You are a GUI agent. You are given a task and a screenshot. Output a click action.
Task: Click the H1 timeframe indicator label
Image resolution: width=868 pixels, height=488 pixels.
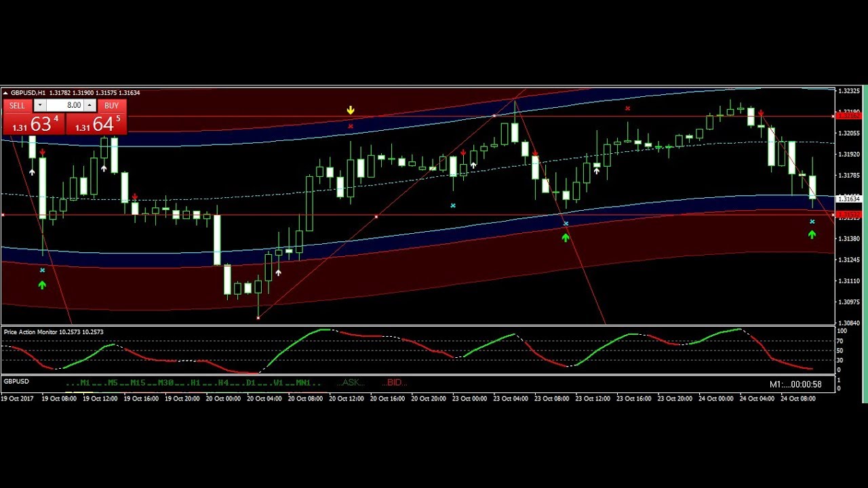[195, 383]
